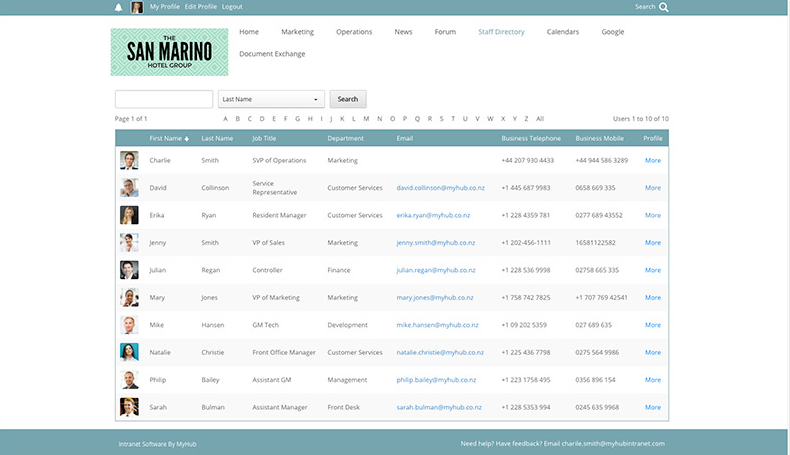
Task: Go to the Document Exchange menu
Action: (272, 54)
